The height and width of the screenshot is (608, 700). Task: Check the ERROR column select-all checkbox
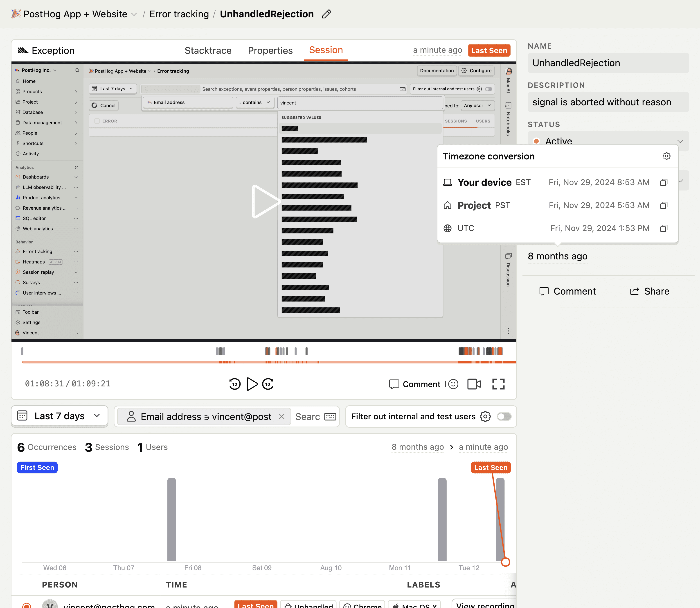97,121
